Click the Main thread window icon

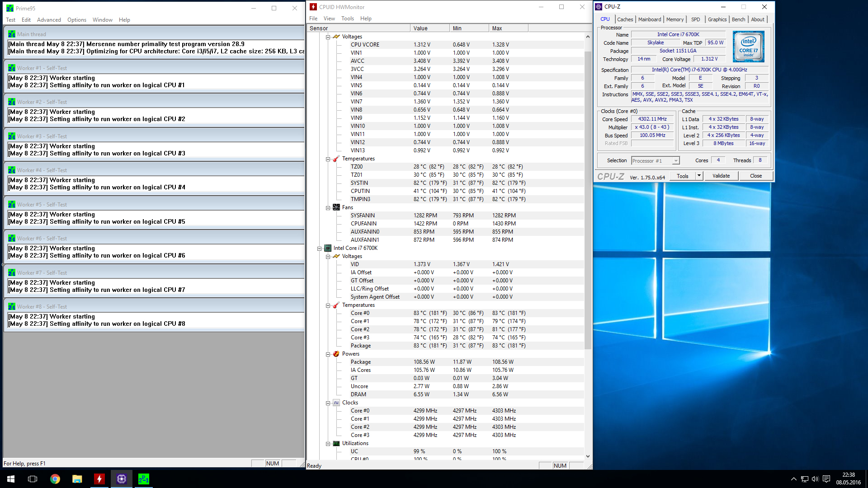tap(12, 34)
